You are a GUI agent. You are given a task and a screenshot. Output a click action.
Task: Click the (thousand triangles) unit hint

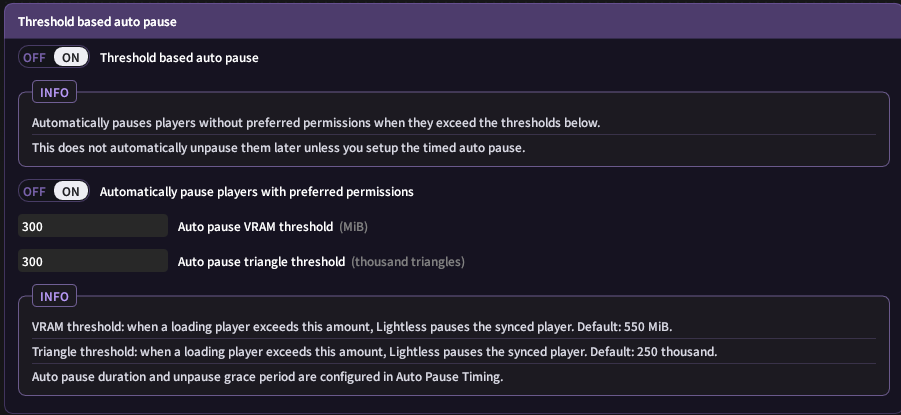click(x=408, y=262)
